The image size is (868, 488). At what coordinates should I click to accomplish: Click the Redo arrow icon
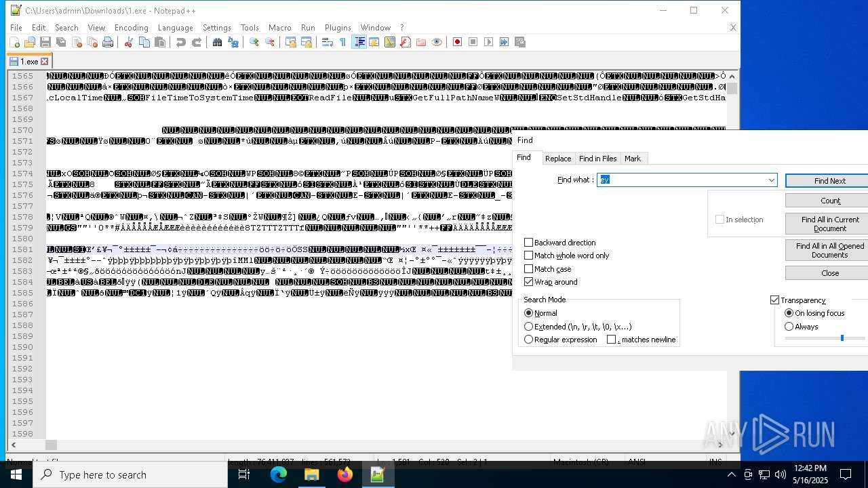197,42
